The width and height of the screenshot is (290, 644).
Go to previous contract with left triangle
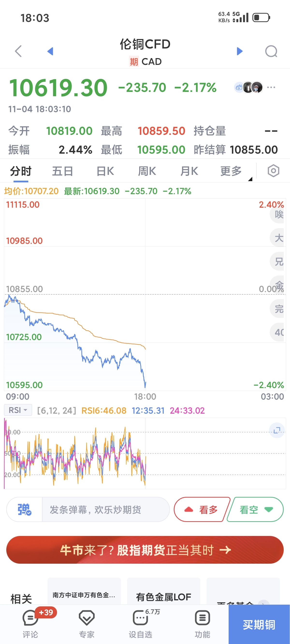click(x=50, y=51)
